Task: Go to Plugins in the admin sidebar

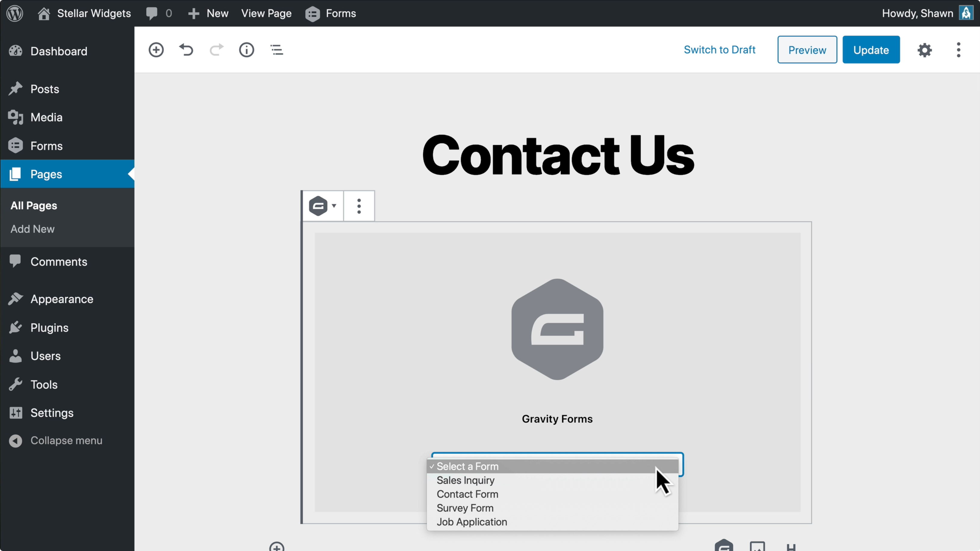Action: click(x=49, y=328)
